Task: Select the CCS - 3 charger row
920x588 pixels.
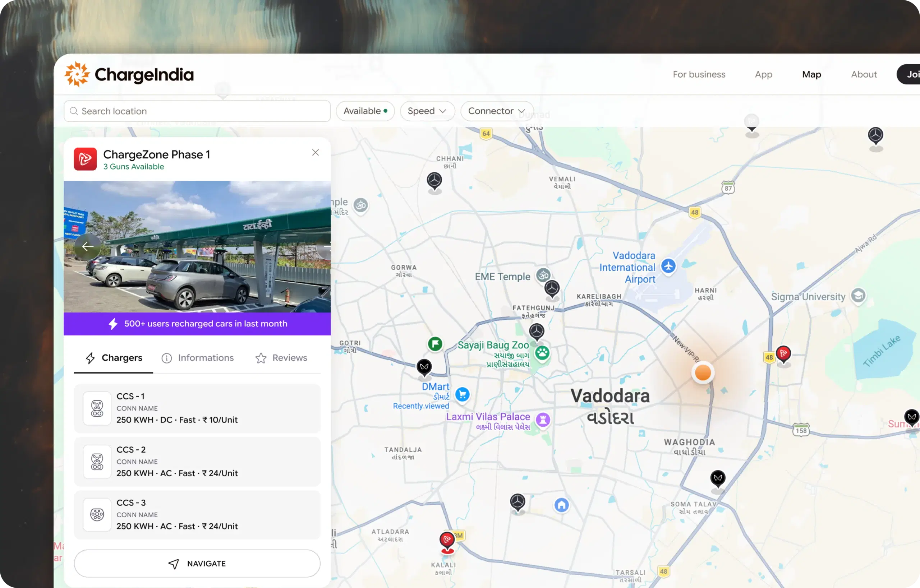Action: click(x=197, y=515)
